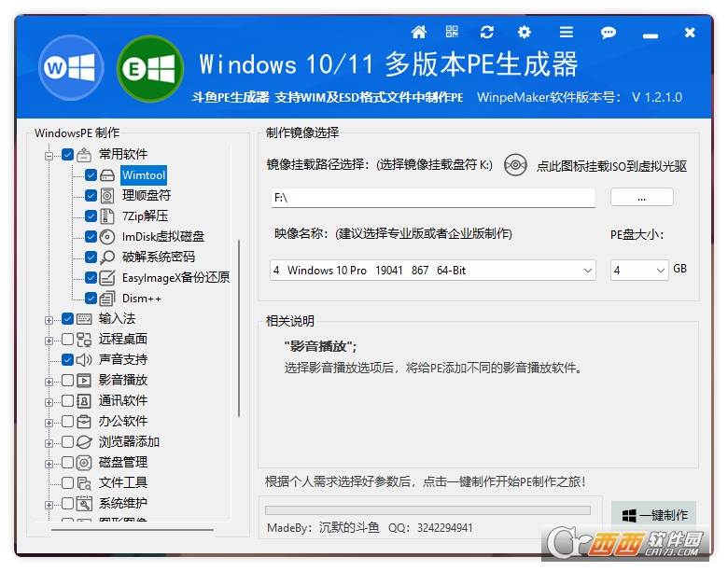Select the Wimtool tree item
728x571 pixels.
point(144,175)
